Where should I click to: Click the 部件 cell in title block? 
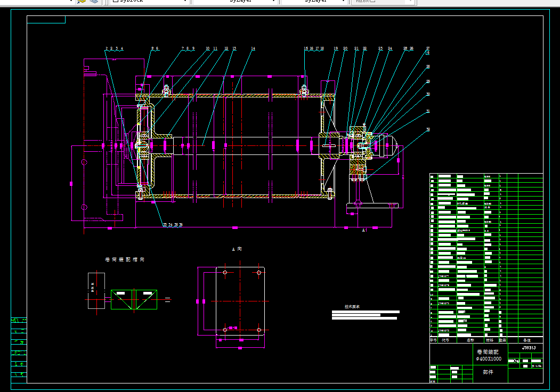click(x=488, y=372)
